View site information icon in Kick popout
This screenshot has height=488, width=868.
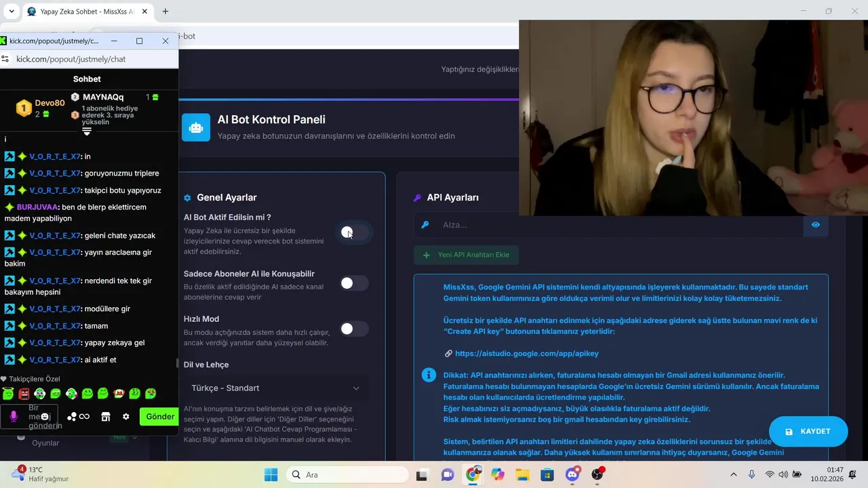[5, 59]
